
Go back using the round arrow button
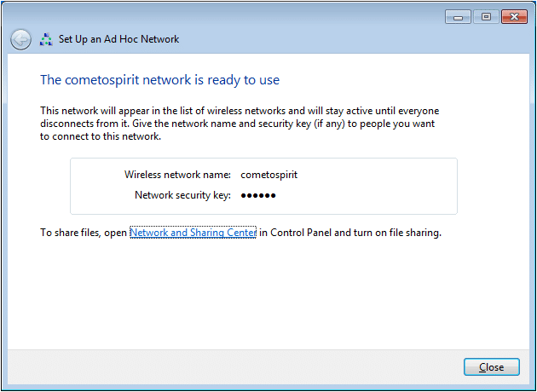21,39
